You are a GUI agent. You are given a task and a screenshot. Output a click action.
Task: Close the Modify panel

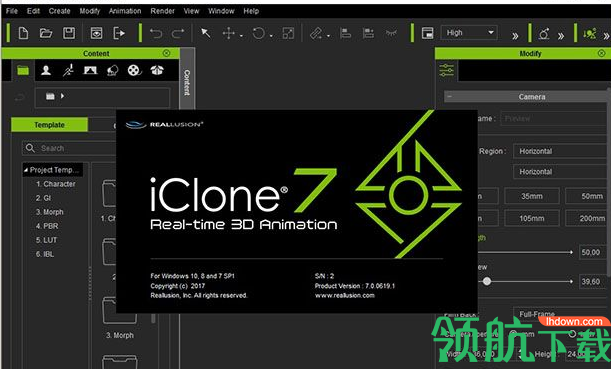(601, 53)
